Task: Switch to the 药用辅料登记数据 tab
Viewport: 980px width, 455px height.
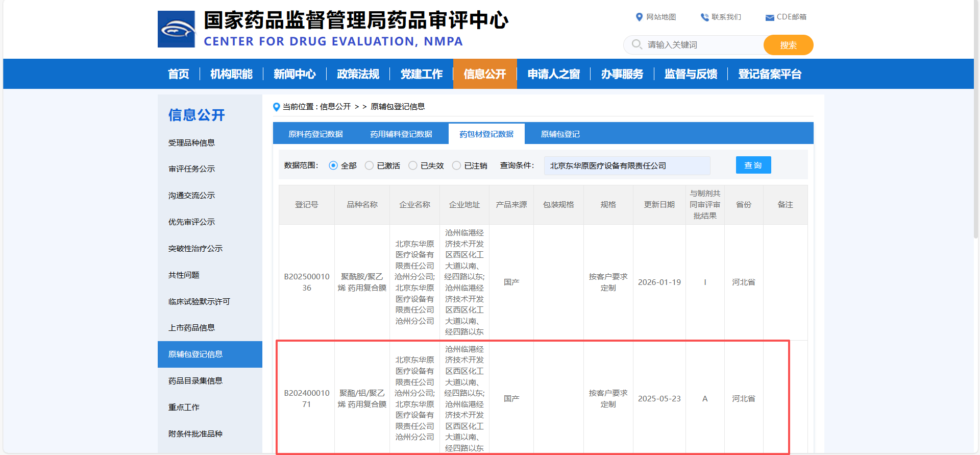Action: [401, 134]
